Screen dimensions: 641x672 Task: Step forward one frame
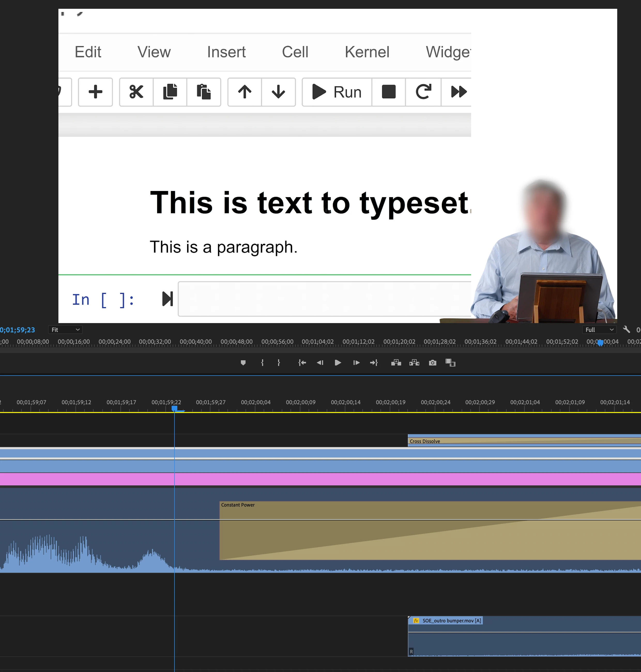356,362
